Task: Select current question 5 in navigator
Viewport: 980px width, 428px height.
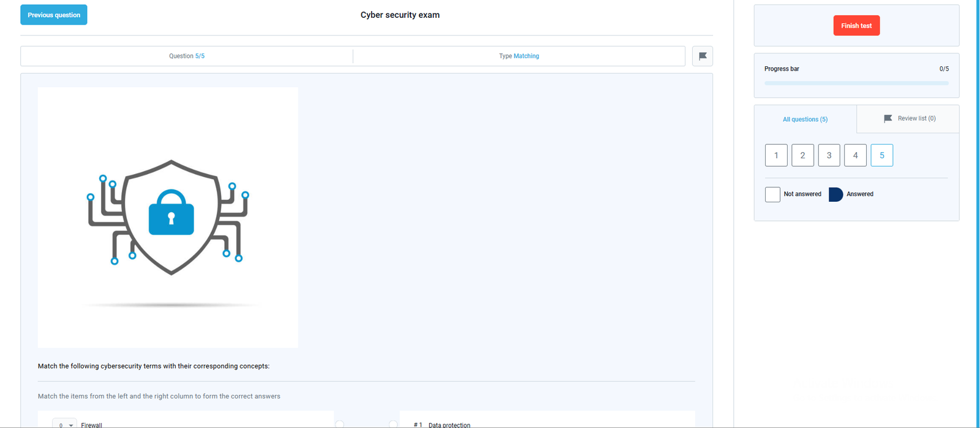Action: pyautogui.click(x=881, y=155)
